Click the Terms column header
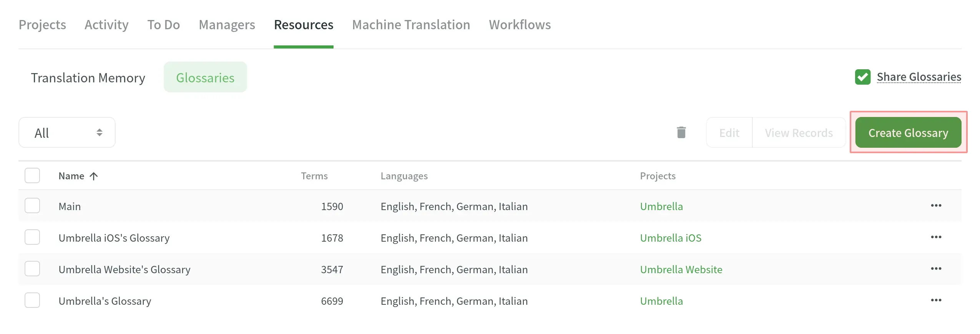980x334 pixels. pyautogui.click(x=314, y=176)
